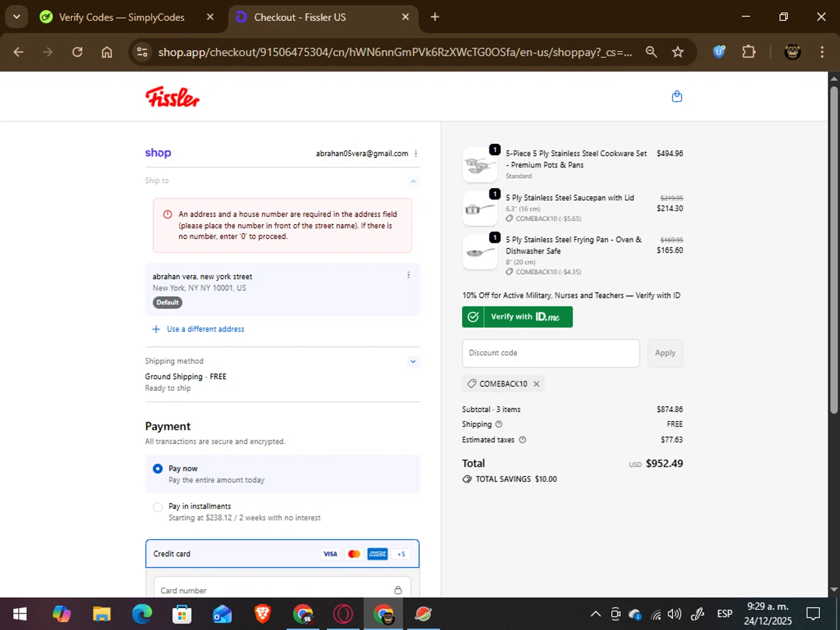Bookmark this page with the star
This screenshot has width=840, height=630.
point(678,52)
